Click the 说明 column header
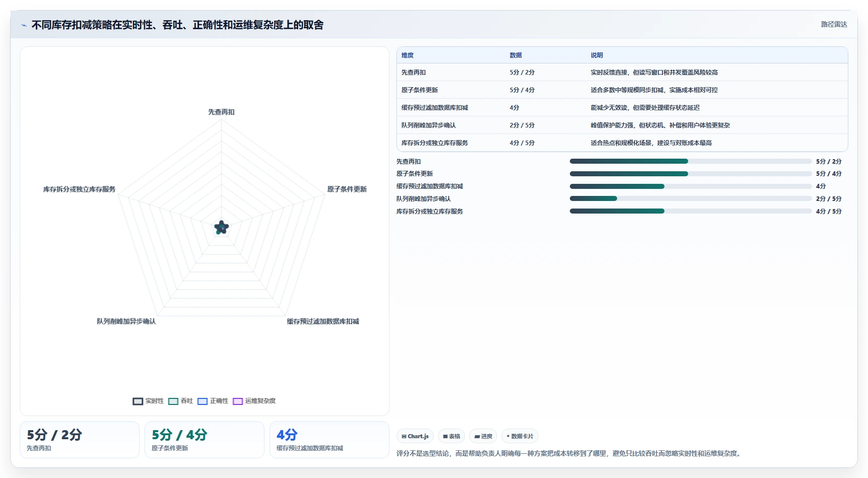Image resolution: width=868 pixels, height=478 pixels. click(x=597, y=55)
